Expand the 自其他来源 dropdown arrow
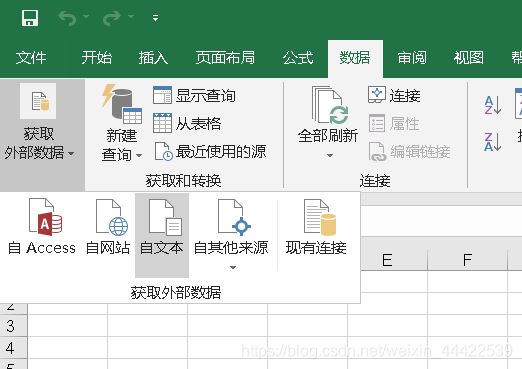 point(233,267)
